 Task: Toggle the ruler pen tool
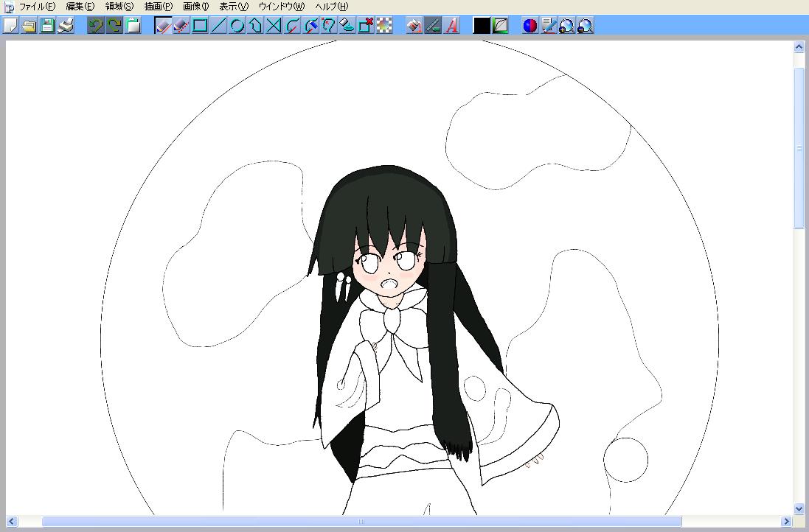tap(433, 25)
